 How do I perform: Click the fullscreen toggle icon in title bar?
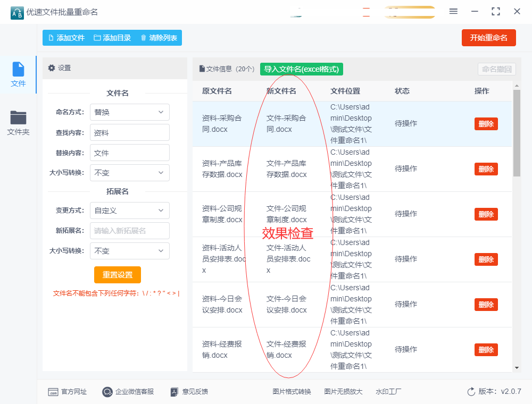[496, 12]
